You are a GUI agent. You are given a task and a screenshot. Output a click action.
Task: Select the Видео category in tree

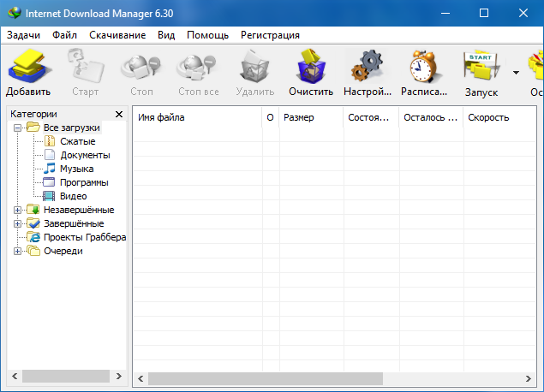[x=73, y=196]
